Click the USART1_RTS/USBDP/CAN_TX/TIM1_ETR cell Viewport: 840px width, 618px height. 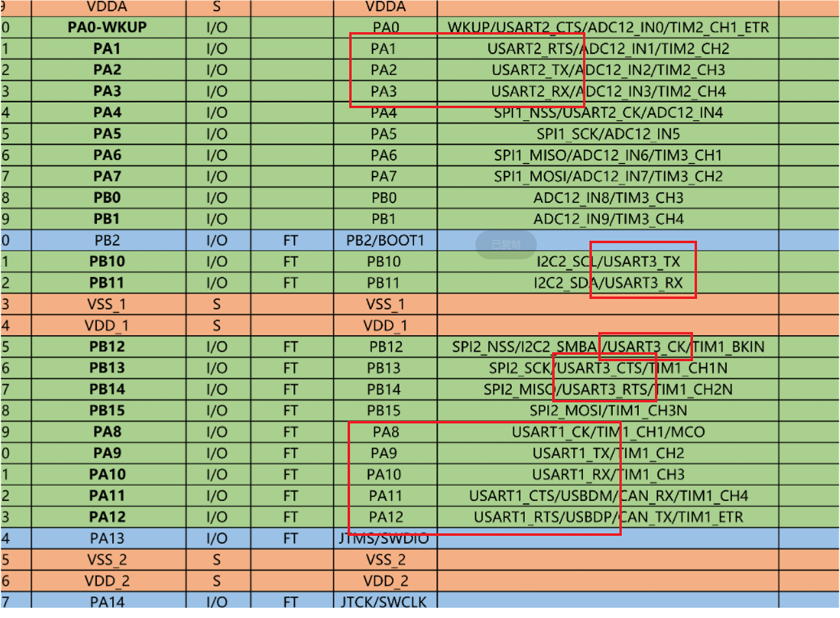607,517
